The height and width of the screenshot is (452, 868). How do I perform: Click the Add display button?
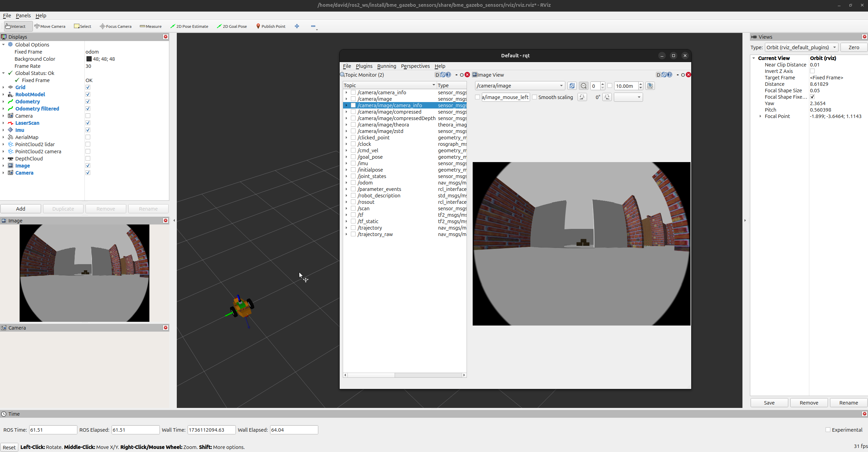click(x=21, y=209)
